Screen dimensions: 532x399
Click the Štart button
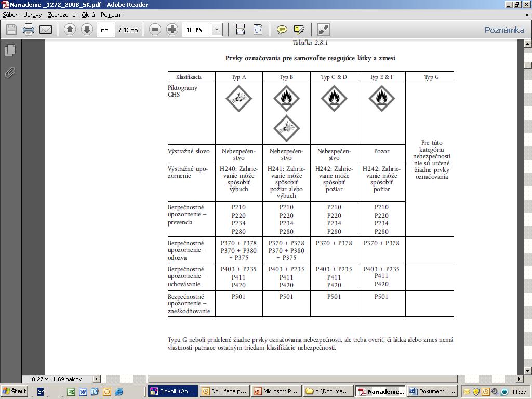(14, 391)
